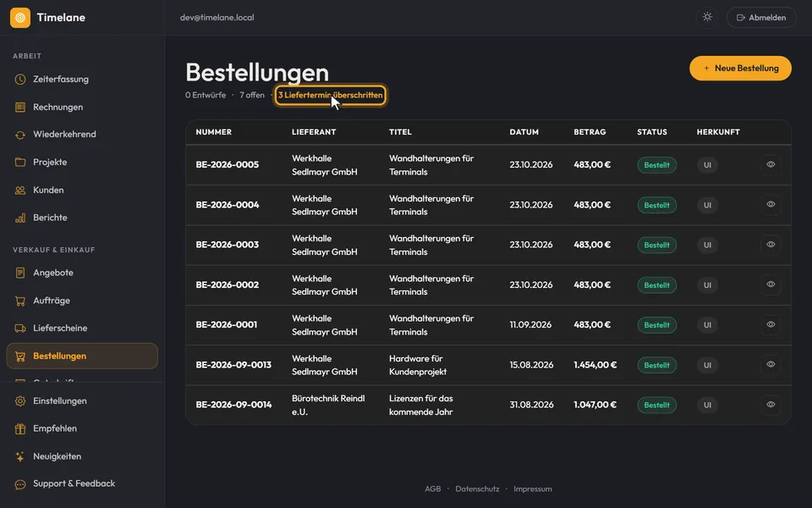
Task: Click the Timelane logo icon
Action: (x=20, y=18)
